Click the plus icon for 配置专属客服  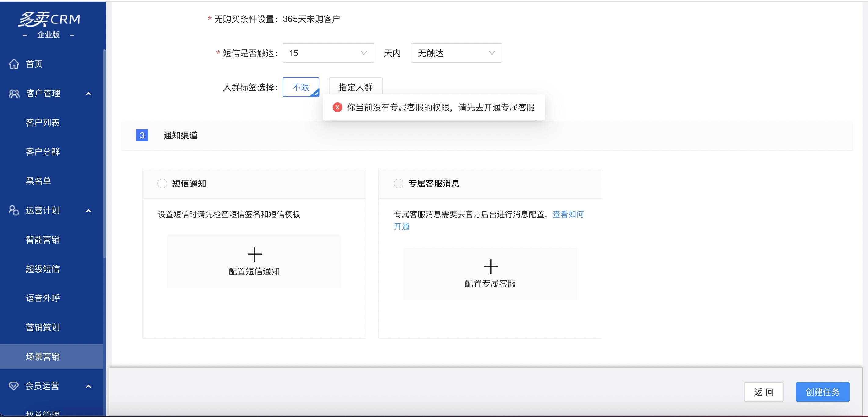pyautogui.click(x=490, y=266)
